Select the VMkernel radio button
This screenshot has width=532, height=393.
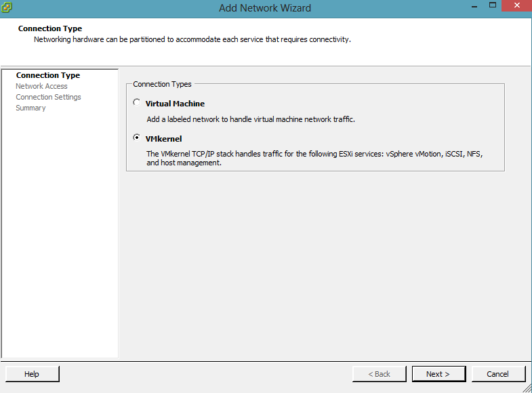136,138
